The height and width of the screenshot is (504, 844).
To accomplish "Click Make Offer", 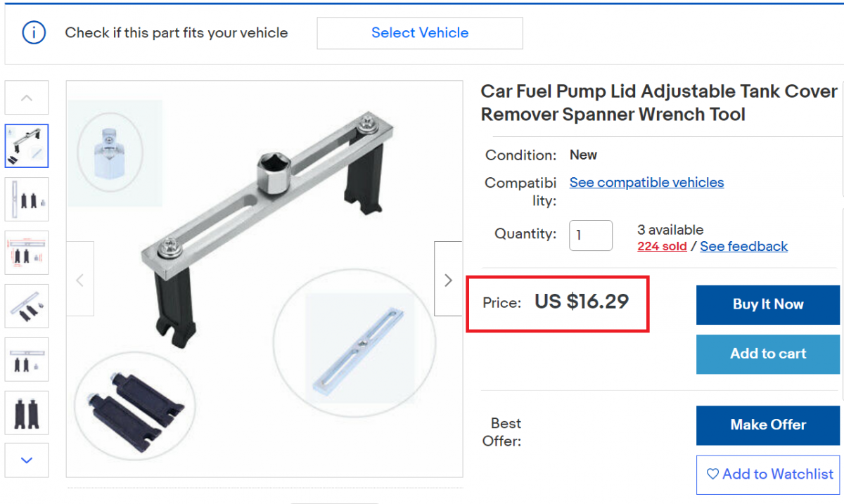I will point(767,425).
